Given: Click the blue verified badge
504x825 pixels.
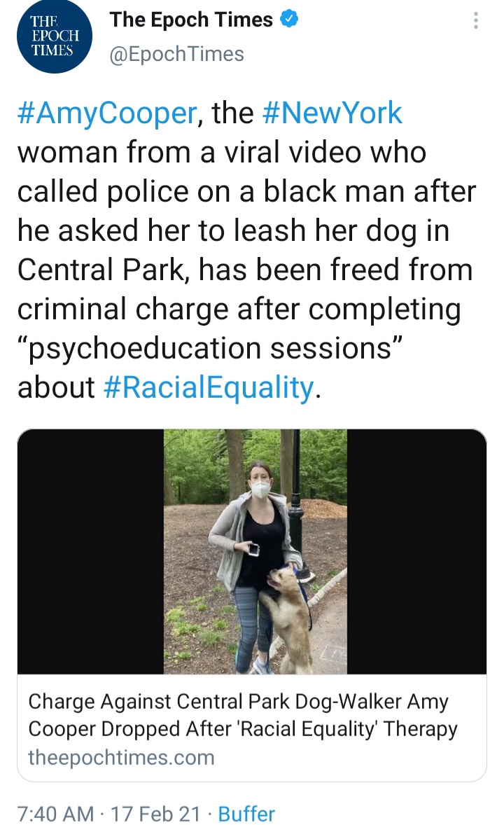Looking at the screenshot, I should coord(289,20).
